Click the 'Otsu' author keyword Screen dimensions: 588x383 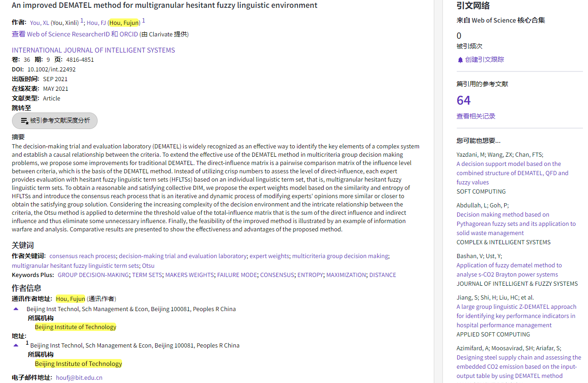click(x=148, y=265)
